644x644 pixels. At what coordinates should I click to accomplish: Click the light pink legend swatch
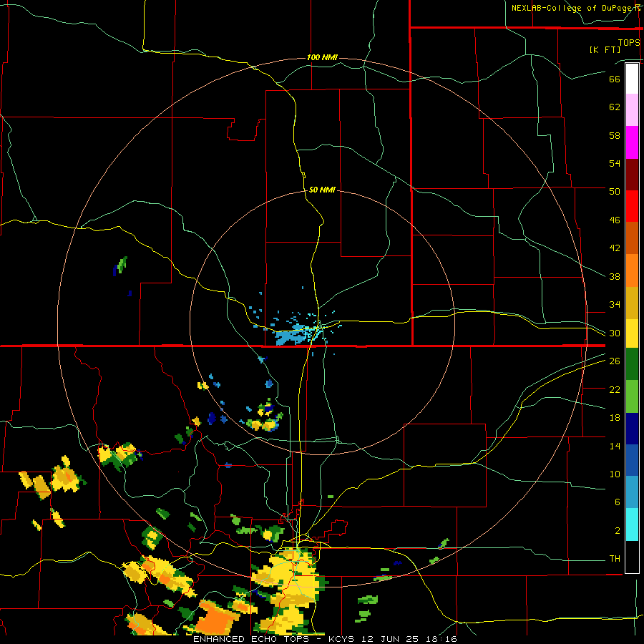point(632,110)
